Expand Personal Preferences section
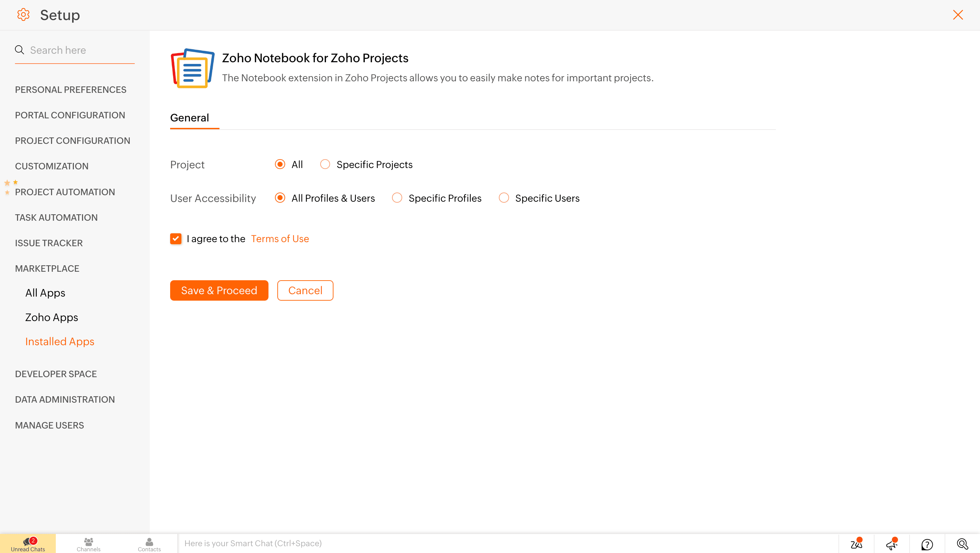980x553 pixels. click(71, 89)
